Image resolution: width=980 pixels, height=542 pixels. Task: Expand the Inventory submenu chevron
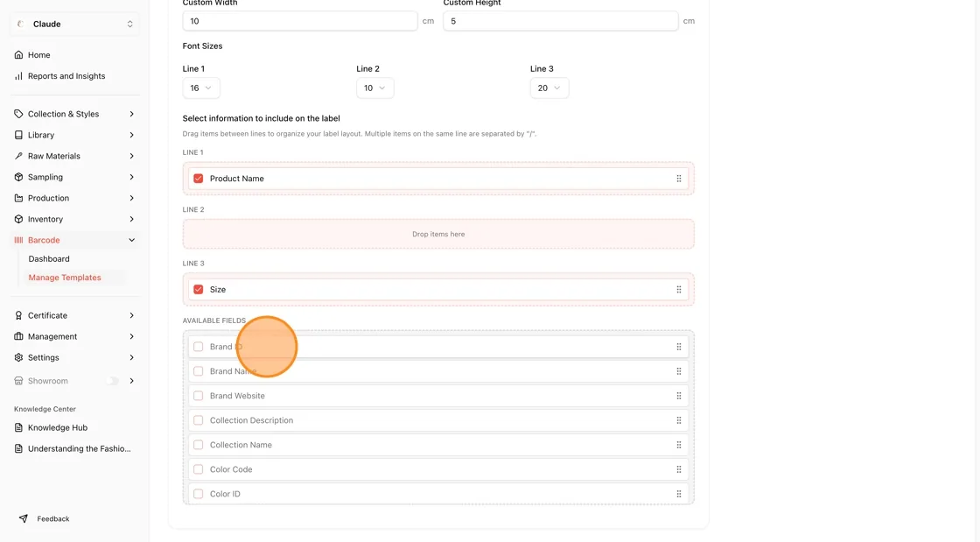point(132,220)
